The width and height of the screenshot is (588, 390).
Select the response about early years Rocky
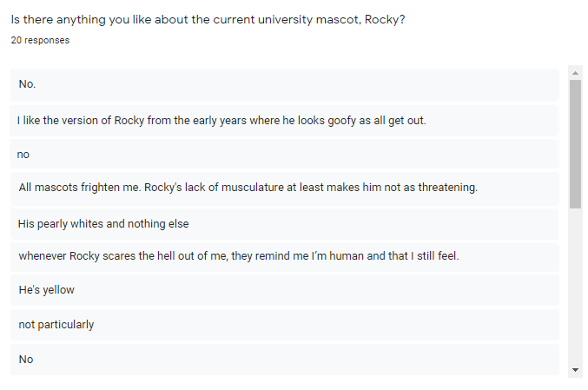(x=221, y=120)
